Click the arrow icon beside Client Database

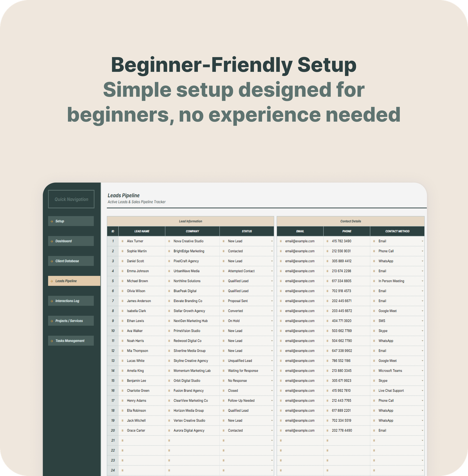pos(52,261)
